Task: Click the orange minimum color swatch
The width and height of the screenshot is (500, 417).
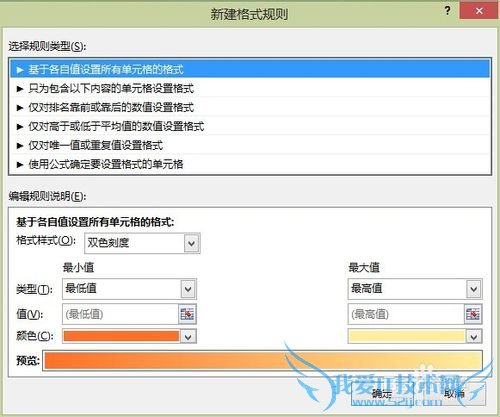Action: pyautogui.click(x=121, y=336)
